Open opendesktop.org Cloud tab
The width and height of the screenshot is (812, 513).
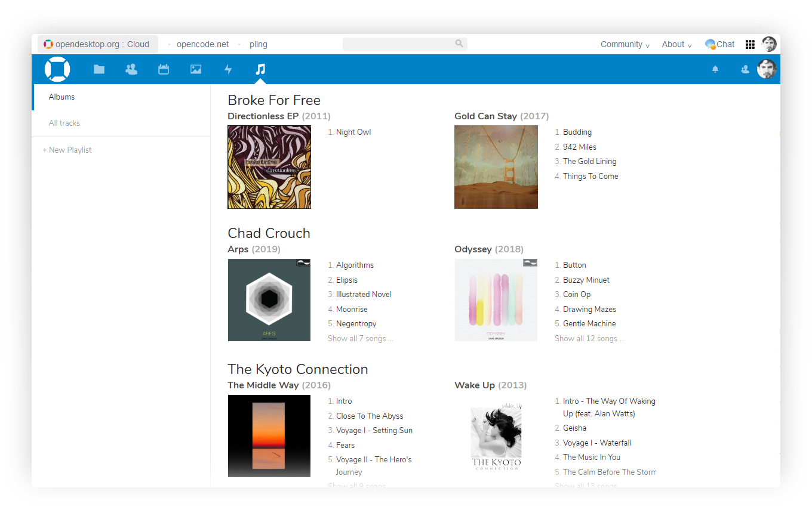tap(98, 44)
